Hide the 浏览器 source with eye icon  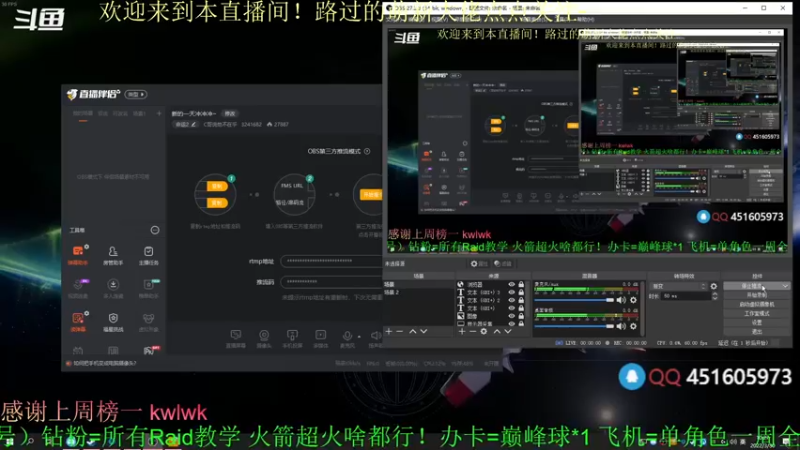pyautogui.click(x=511, y=285)
